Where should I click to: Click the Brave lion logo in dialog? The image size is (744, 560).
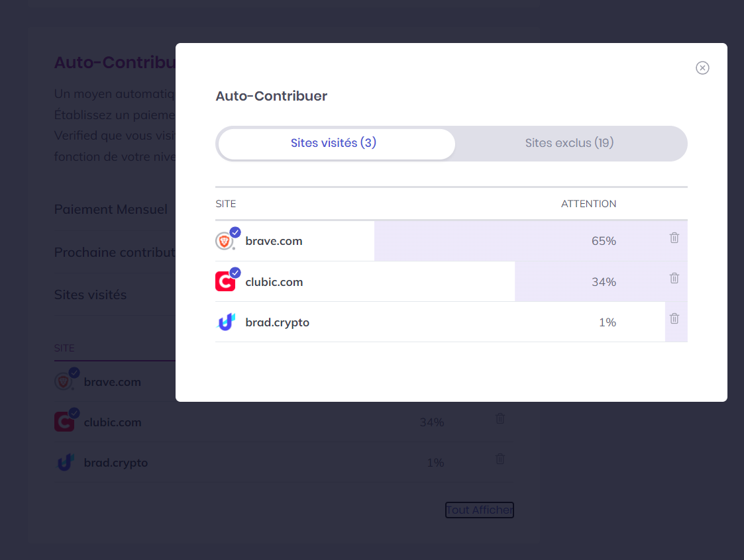(x=225, y=242)
